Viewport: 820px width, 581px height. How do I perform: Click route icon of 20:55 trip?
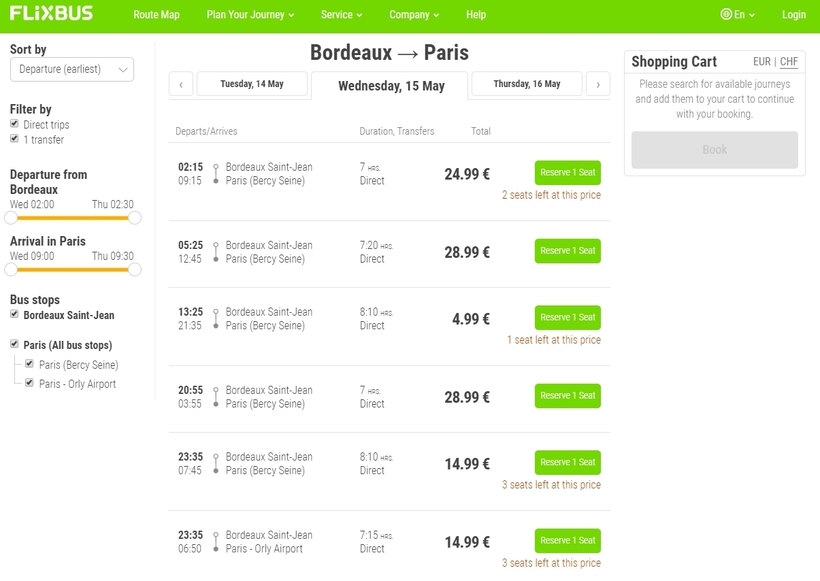point(215,397)
